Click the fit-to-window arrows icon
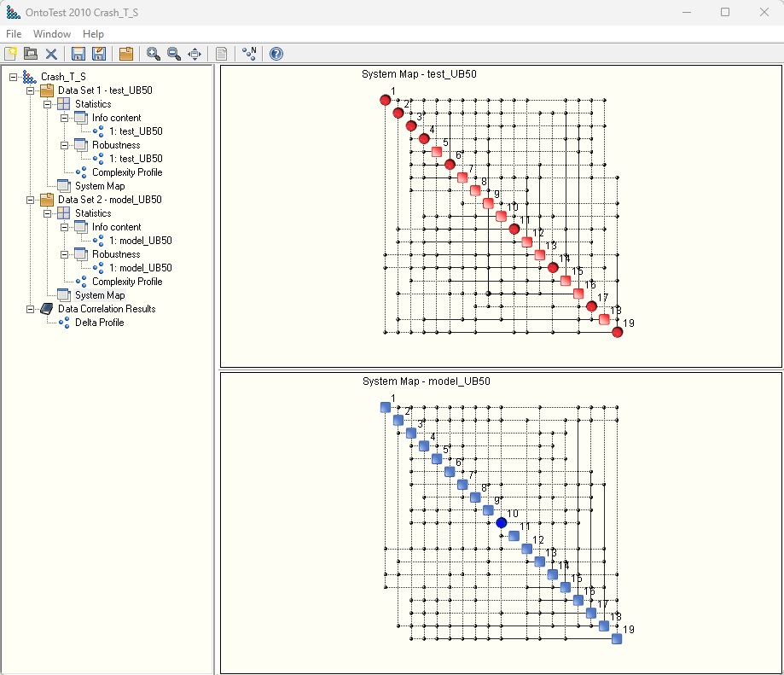Image resolution: width=784 pixels, height=675 pixels. click(195, 54)
